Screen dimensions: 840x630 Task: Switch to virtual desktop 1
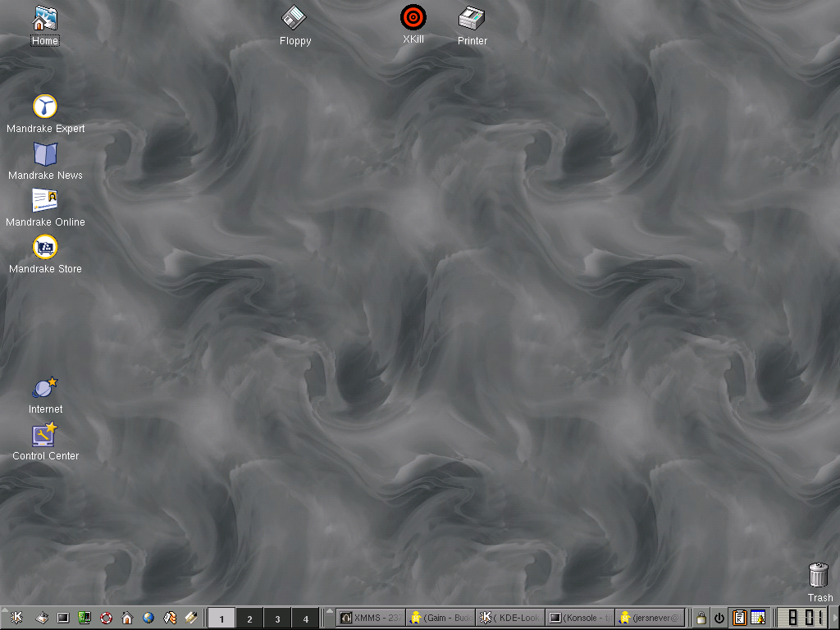221,619
